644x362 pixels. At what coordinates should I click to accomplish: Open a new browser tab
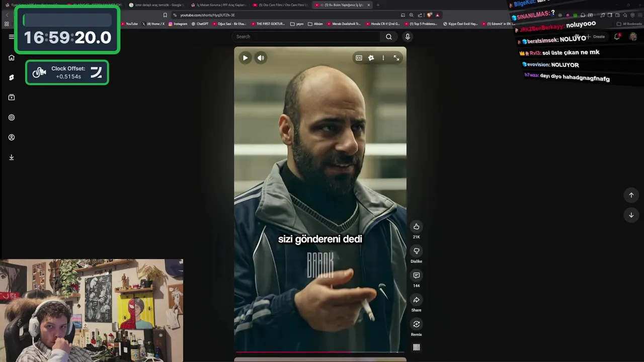coord(378,5)
